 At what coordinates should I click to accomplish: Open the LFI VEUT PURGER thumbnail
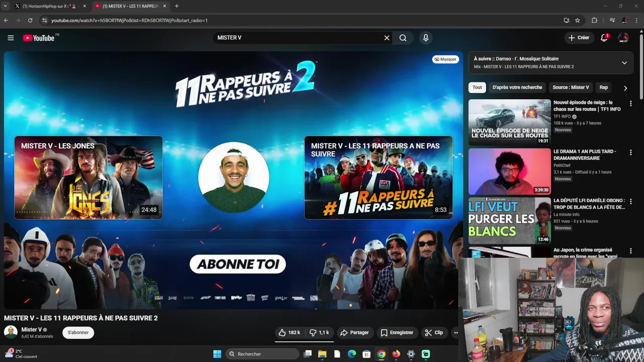pyautogui.click(x=509, y=221)
